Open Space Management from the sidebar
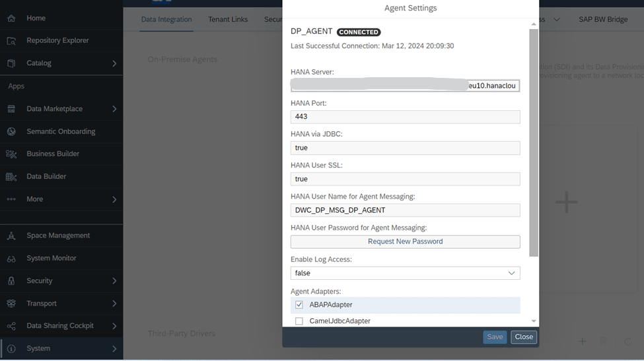644x361 pixels. tap(61, 236)
